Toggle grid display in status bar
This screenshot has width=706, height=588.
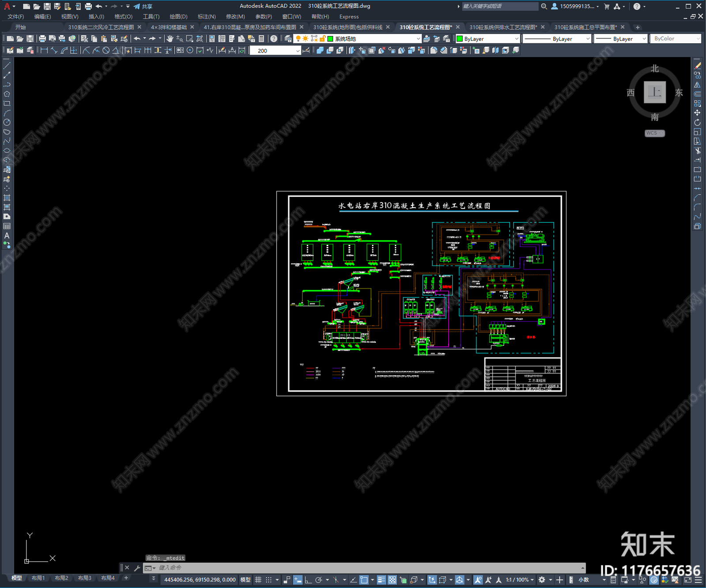(x=258, y=580)
